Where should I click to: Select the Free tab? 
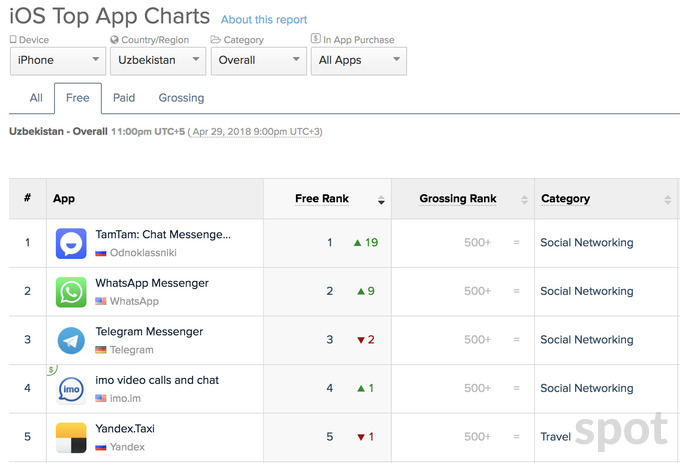click(78, 98)
